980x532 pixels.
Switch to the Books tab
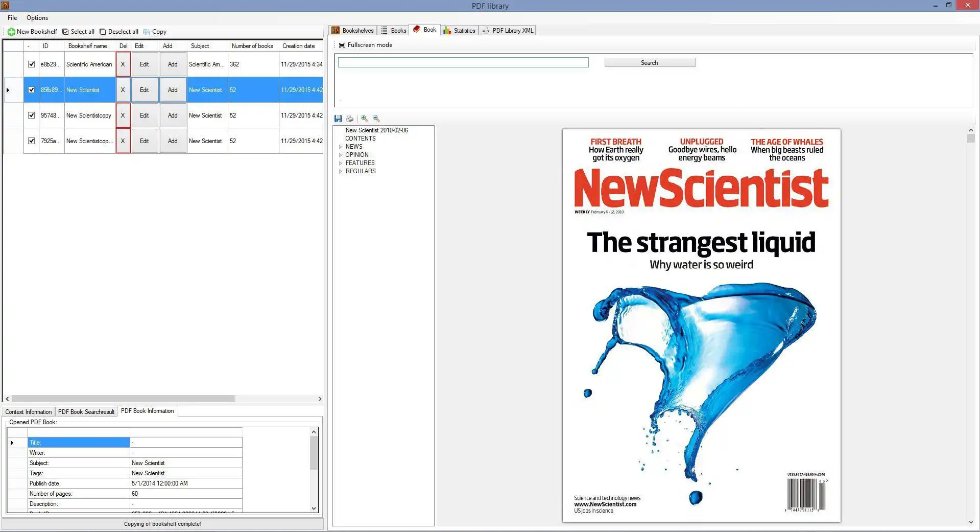(x=393, y=31)
